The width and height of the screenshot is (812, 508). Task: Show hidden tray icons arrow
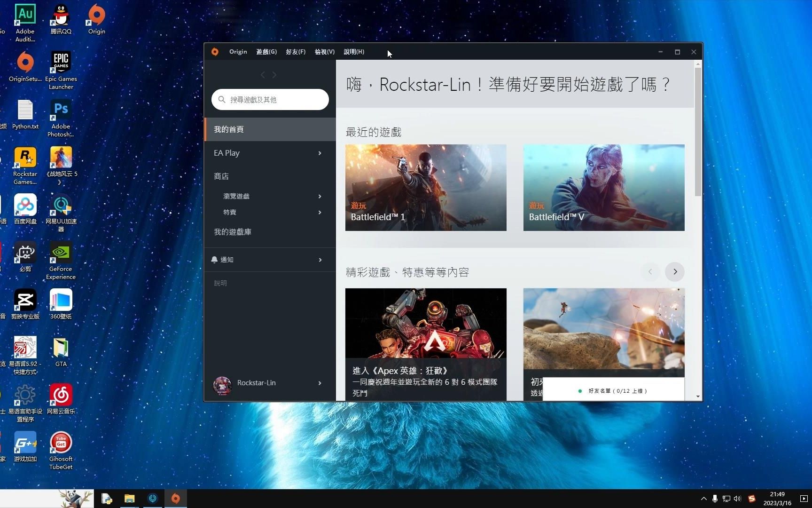point(703,499)
